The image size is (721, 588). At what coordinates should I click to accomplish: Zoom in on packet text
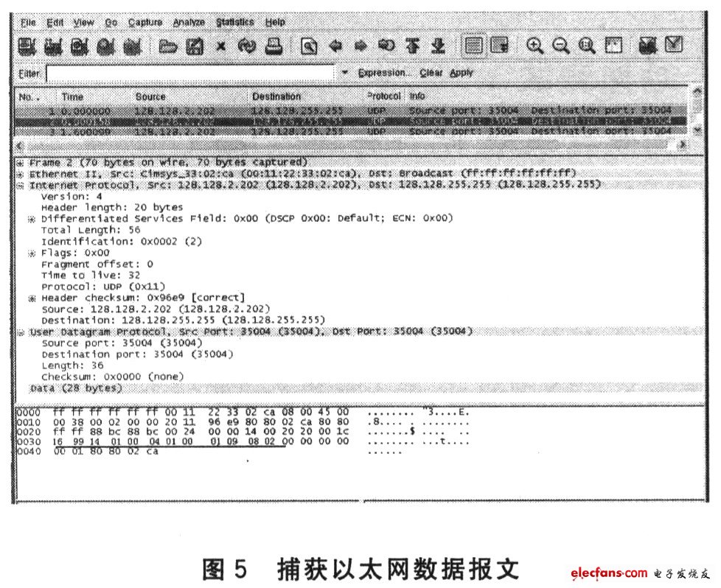[535, 47]
